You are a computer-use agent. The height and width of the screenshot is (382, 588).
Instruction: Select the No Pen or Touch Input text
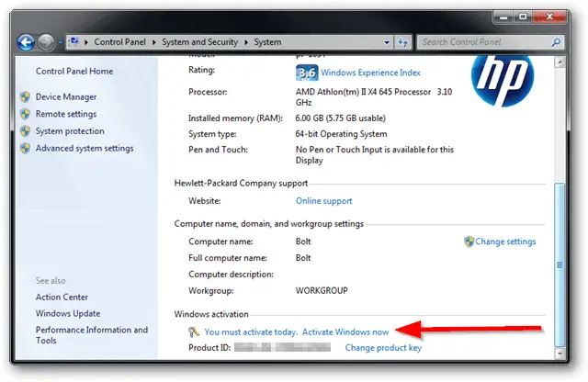point(375,155)
